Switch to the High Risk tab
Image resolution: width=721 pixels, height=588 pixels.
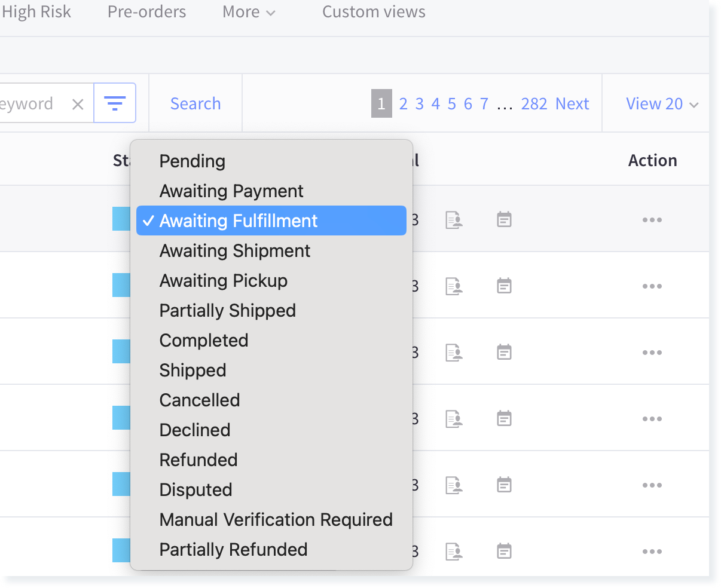36,11
